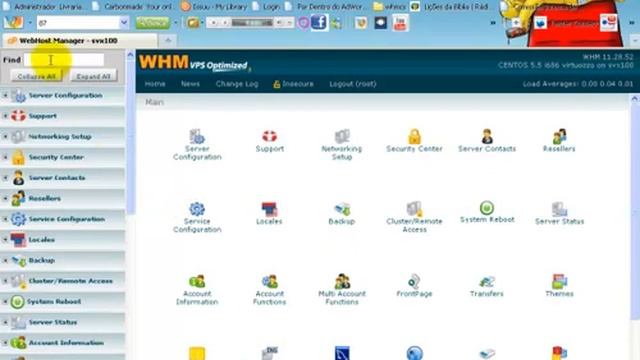Expand Service Configuration in sidebar
Screen dimensions: 640x360
(6, 219)
